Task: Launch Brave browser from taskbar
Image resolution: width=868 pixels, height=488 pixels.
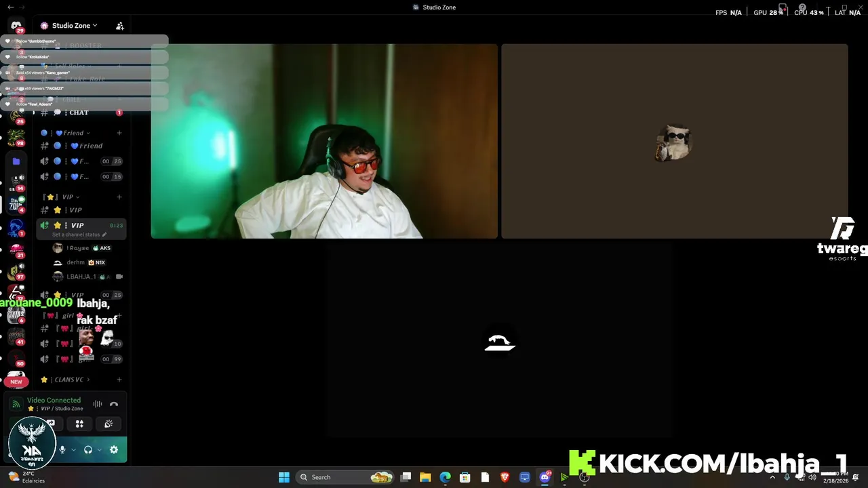Action: (x=505, y=477)
